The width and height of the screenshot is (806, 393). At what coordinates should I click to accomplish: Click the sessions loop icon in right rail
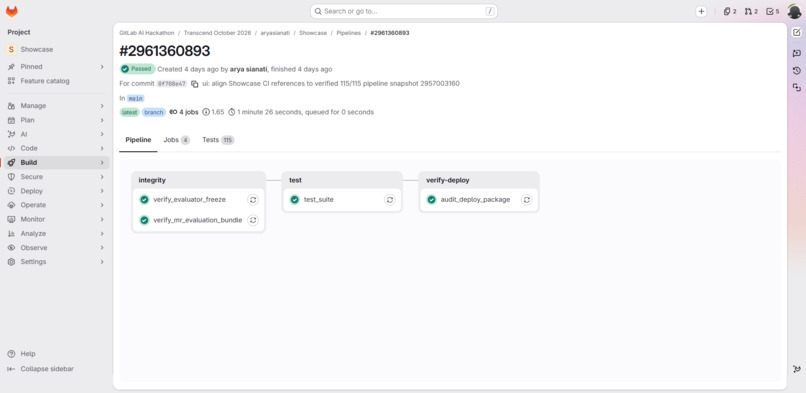[x=797, y=87]
